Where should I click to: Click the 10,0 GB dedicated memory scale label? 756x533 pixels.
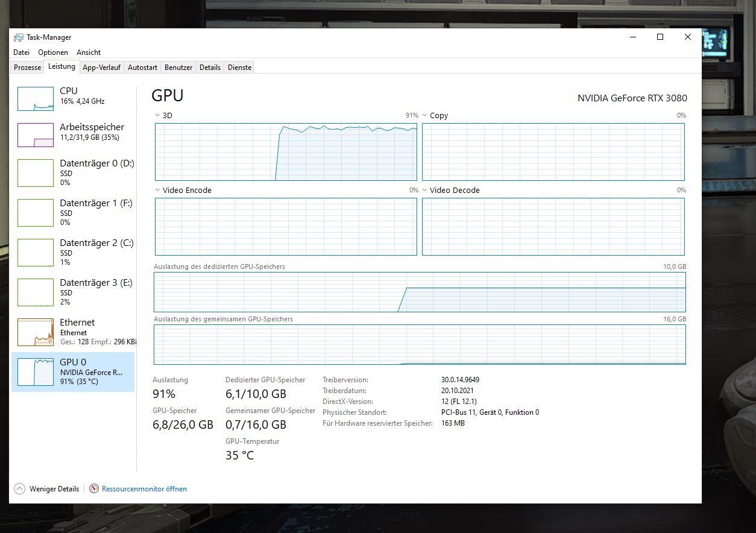click(675, 266)
